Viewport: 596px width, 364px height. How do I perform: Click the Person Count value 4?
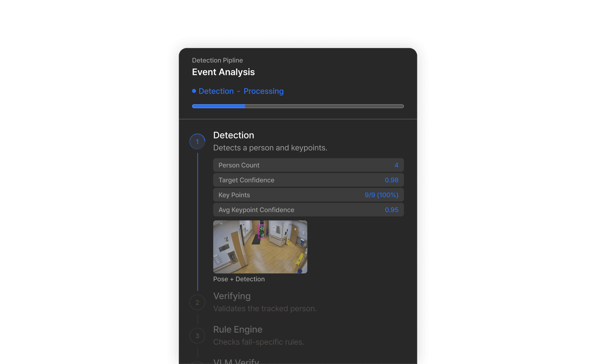(397, 165)
